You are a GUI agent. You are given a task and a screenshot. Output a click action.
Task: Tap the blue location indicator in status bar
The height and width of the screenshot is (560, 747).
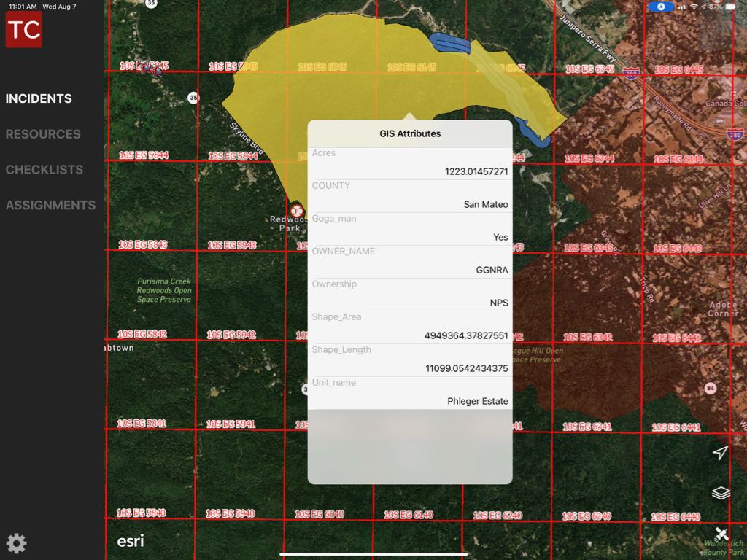pyautogui.click(x=662, y=7)
